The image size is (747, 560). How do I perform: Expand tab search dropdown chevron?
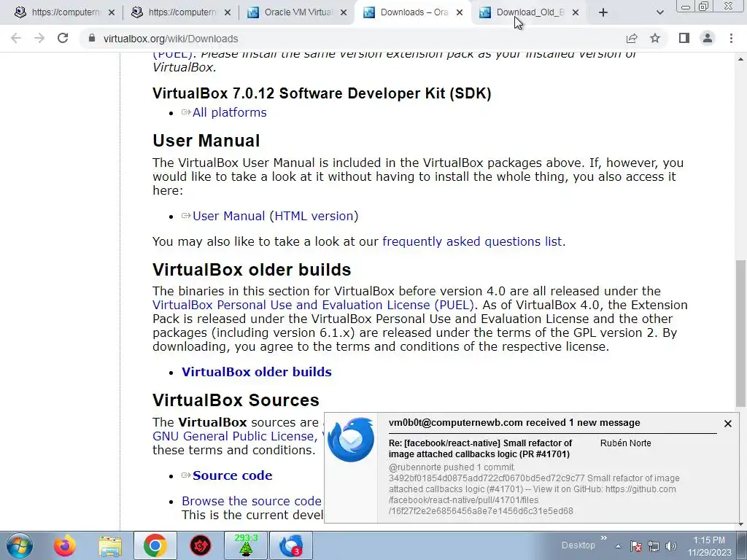coord(659,12)
